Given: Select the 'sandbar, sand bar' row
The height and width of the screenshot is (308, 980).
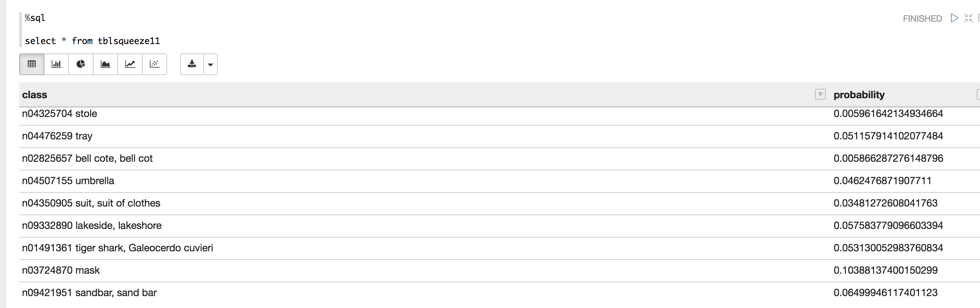Looking at the screenshot, I should (90, 293).
